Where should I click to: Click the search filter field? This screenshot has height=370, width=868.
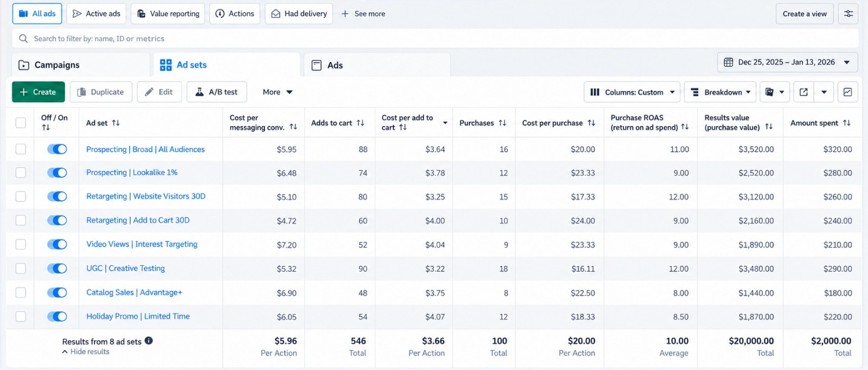pyautogui.click(x=435, y=39)
